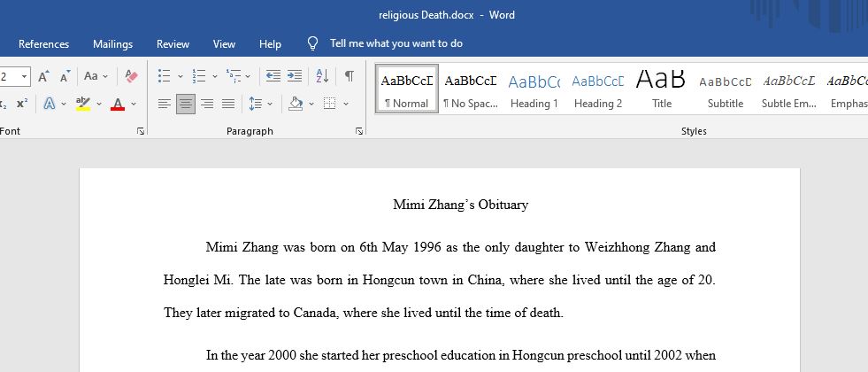Screen dimensions: 868x372
Task: Click the Mimi Zhang's Obituary heading
Action: coord(461,205)
